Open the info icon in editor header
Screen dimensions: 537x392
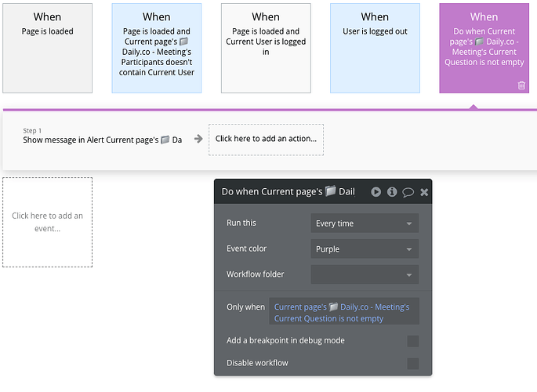(x=392, y=192)
